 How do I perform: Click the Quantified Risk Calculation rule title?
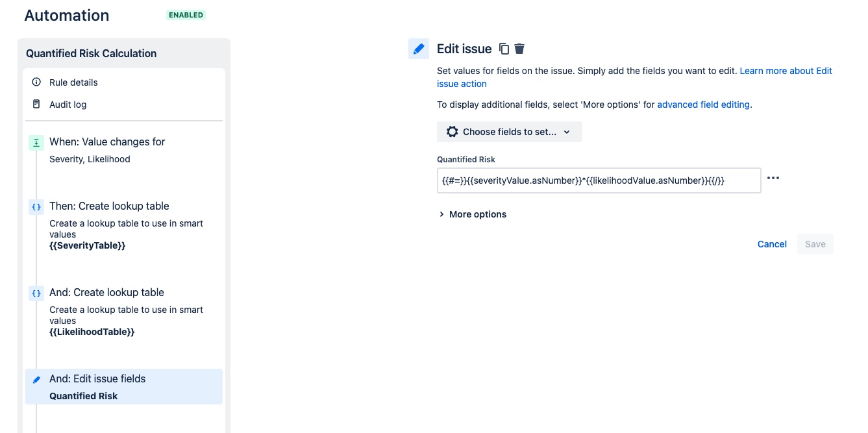tap(92, 53)
